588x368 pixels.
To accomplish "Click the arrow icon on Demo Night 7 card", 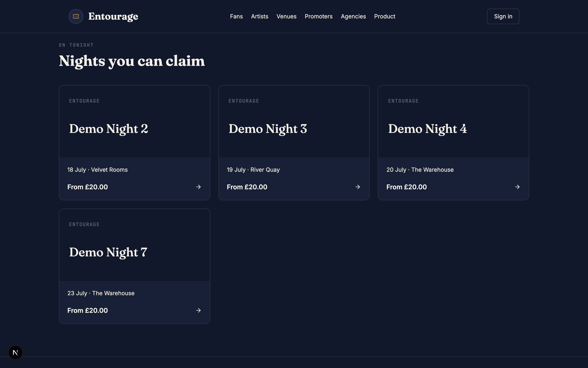I will click(x=198, y=310).
